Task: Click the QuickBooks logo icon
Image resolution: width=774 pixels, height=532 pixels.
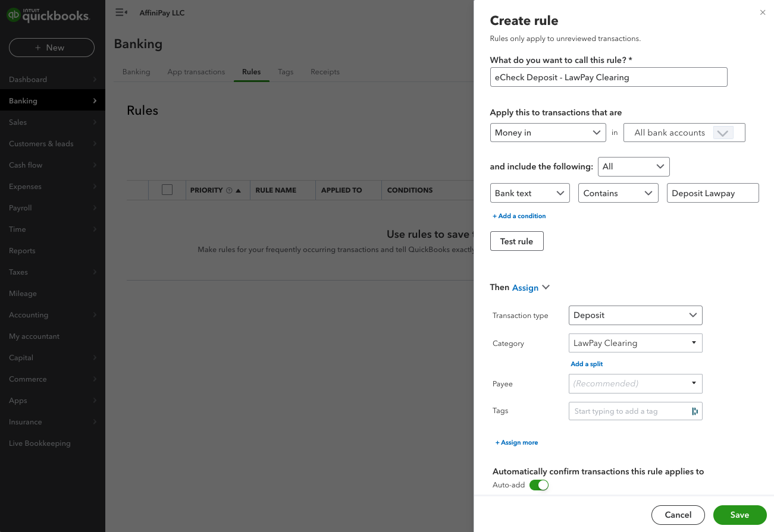Action: coord(14,15)
